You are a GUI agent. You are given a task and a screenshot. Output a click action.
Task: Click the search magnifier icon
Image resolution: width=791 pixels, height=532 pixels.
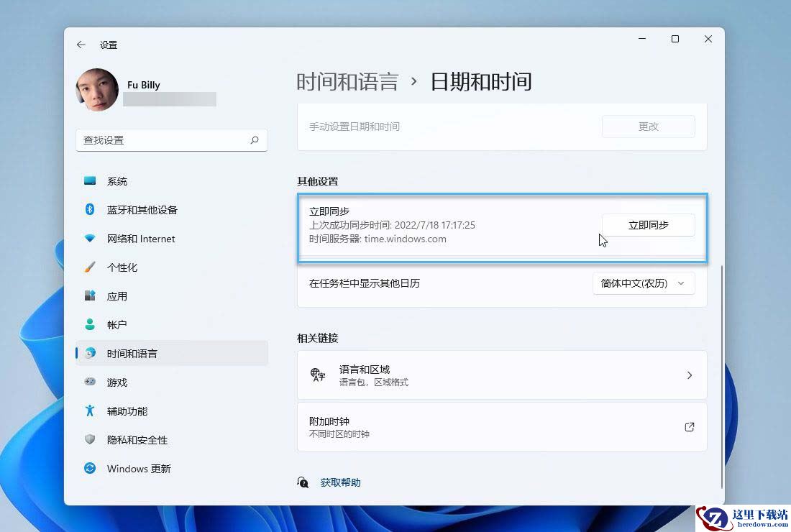pyautogui.click(x=255, y=140)
